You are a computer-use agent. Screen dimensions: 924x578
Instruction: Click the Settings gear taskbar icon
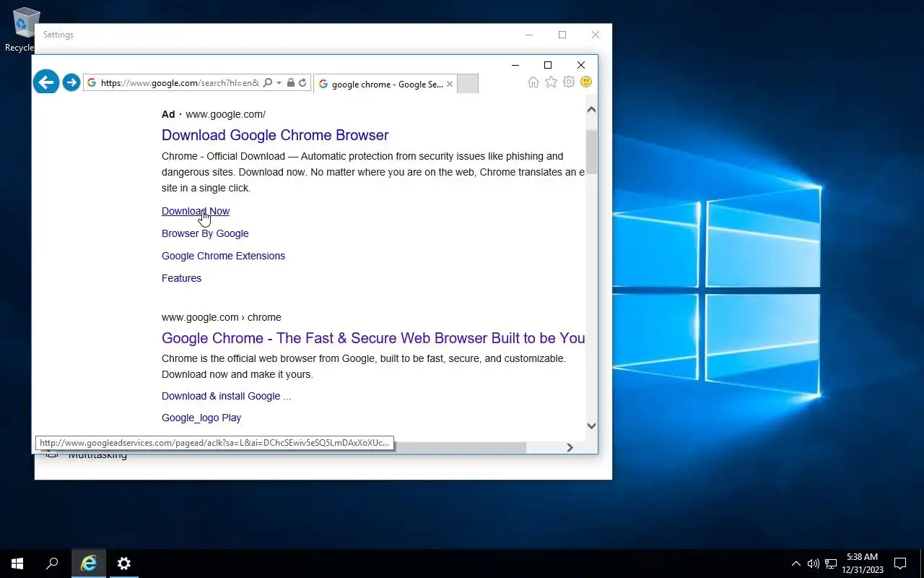[123, 564]
